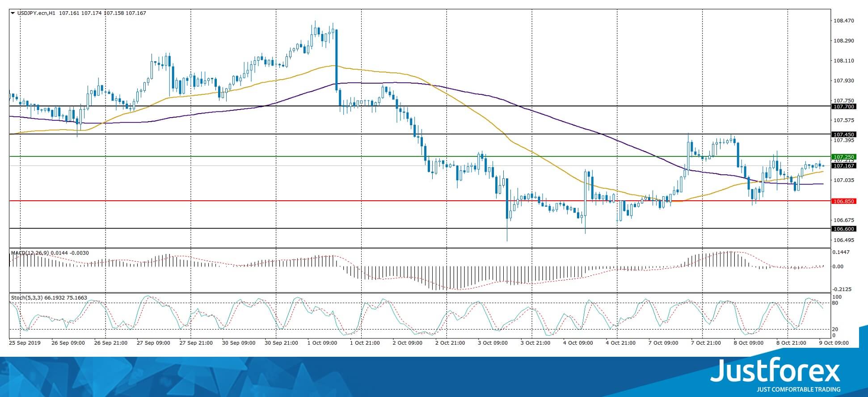The width and height of the screenshot is (868, 397).
Task: Click the 106.495 price axis value
Action: pos(843,240)
